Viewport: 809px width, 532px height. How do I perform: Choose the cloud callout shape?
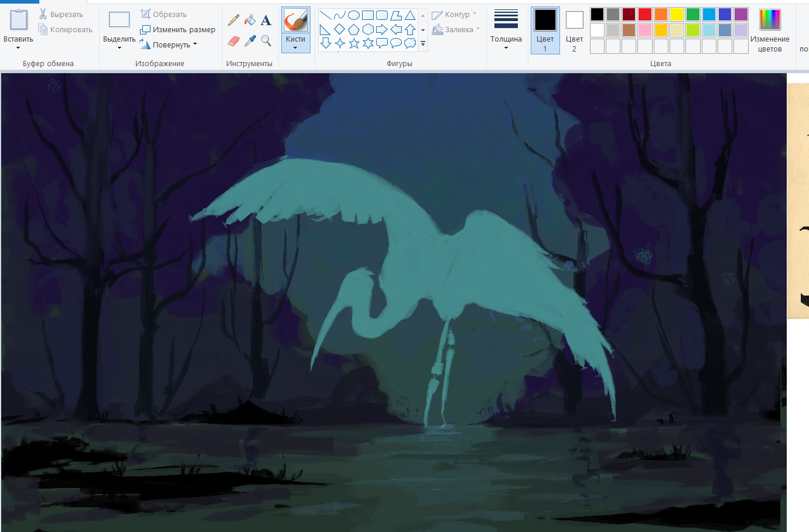click(410, 43)
